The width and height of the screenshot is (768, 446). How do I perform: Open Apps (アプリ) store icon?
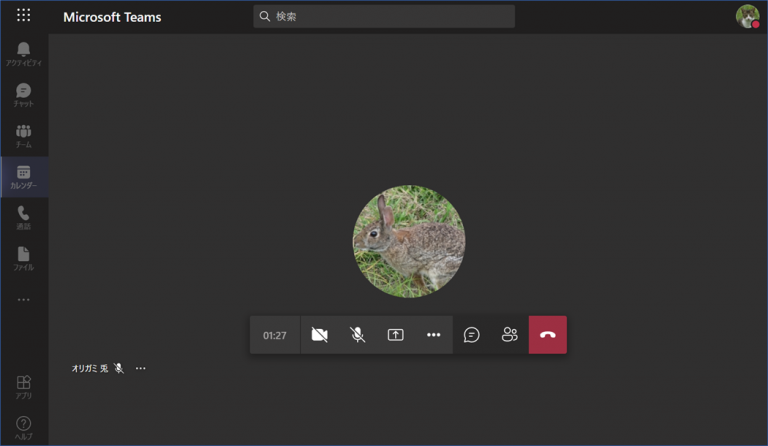pos(24,387)
